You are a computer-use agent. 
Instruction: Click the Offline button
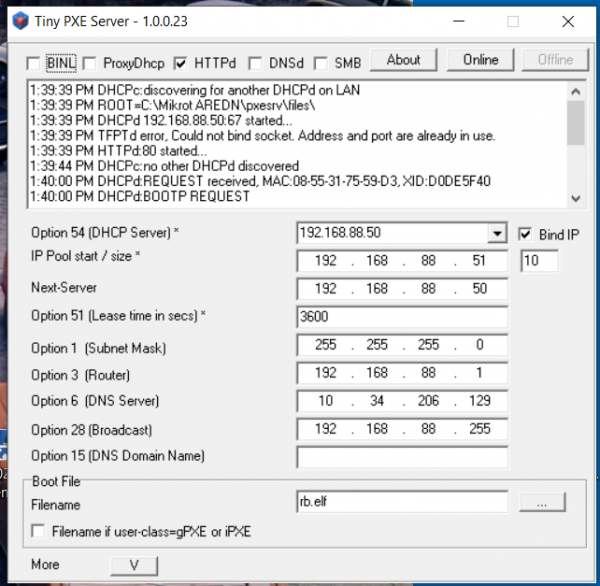pyautogui.click(x=555, y=60)
